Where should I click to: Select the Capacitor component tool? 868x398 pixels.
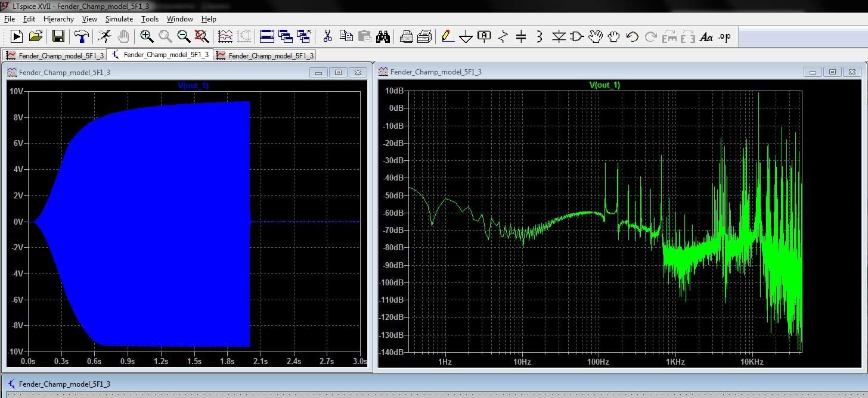coord(521,37)
